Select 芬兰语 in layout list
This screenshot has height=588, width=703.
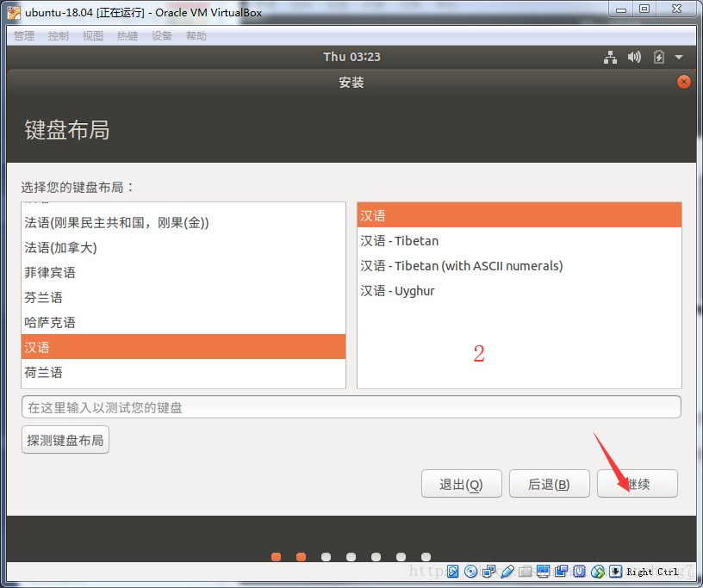(184, 297)
